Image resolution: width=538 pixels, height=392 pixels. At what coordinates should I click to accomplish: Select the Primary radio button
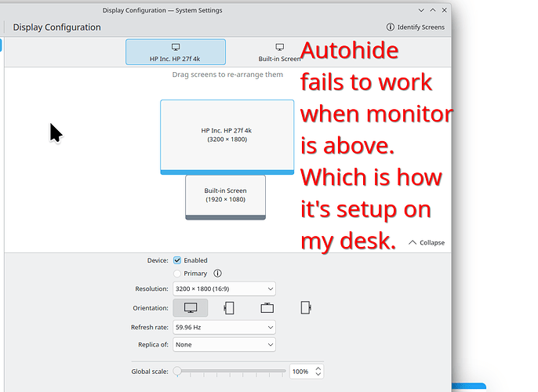tap(177, 274)
